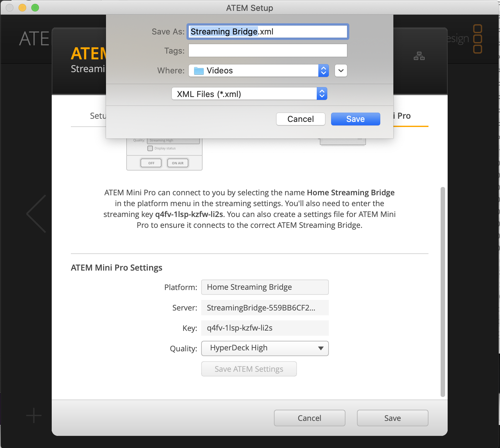
Task: Click the yellow minimize window button
Action: click(x=22, y=7)
